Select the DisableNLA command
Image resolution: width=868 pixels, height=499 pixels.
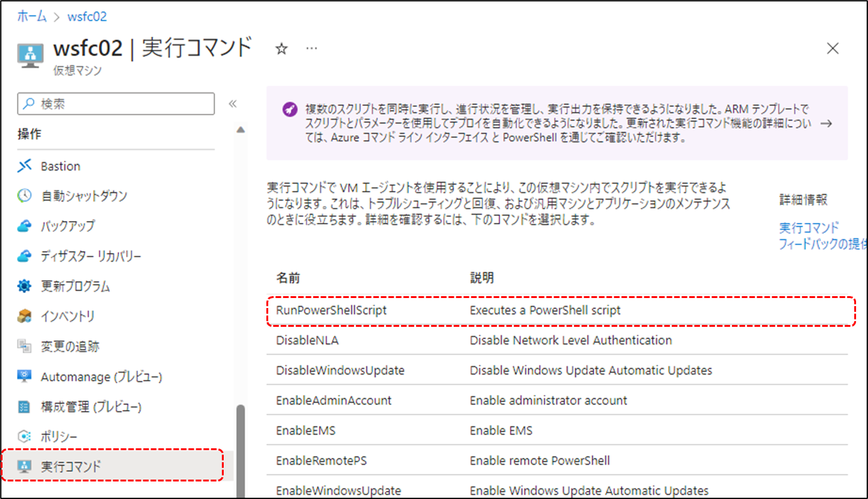click(x=307, y=340)
